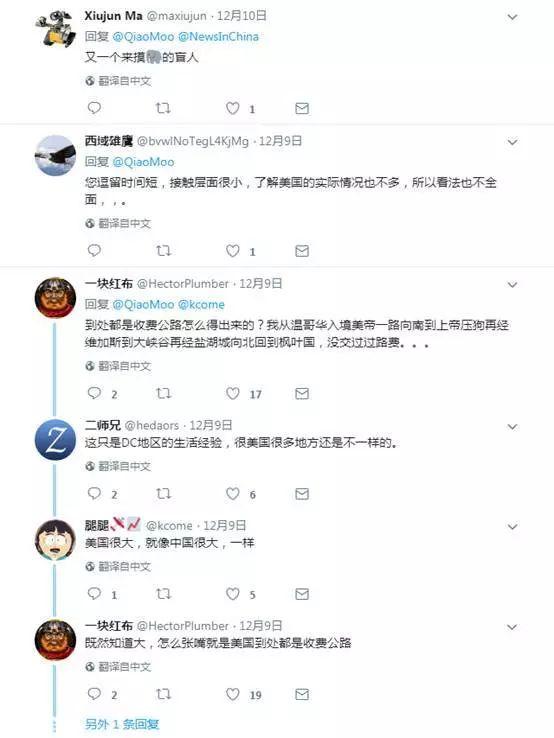
Task: Retweet Xiujun Ma's tweet
Action: [x=163, y=108]
